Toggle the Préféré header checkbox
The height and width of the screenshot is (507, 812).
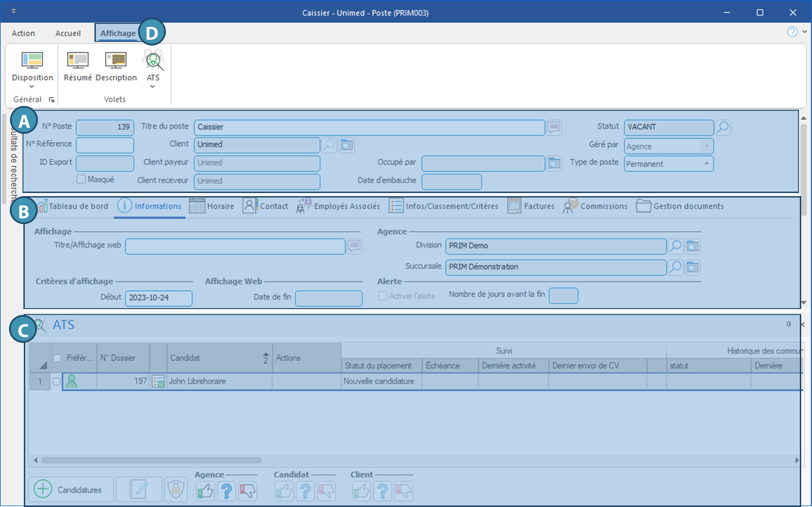57,358
